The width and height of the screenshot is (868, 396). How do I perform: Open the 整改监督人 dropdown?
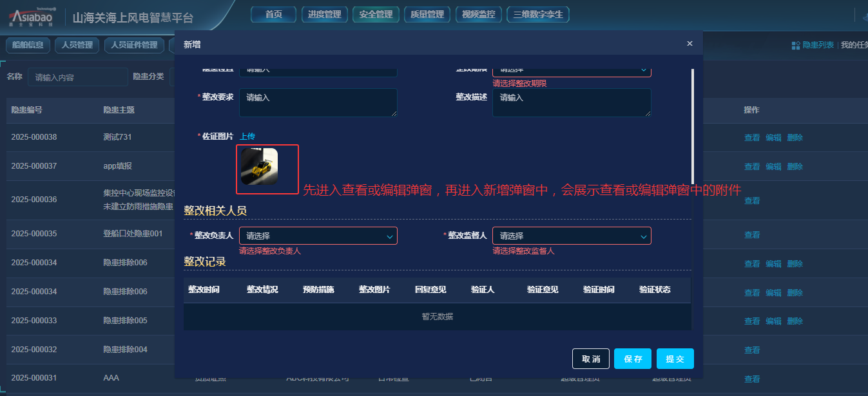click(x=572, y=236)
